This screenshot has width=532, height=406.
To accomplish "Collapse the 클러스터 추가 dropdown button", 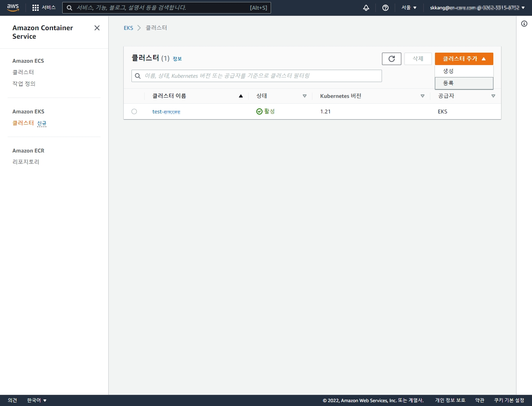I will coord(464,59).
